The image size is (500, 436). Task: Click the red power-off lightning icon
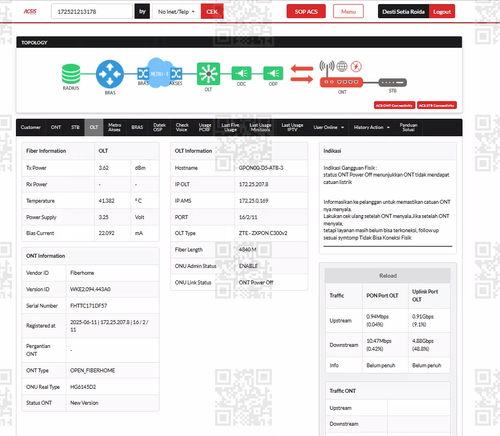pyautogui.click(x=356, y=66)
